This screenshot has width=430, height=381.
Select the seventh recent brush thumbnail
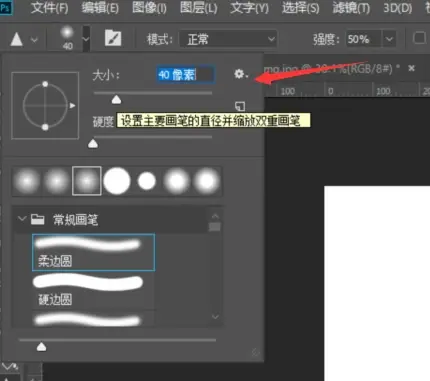point(207,181)
